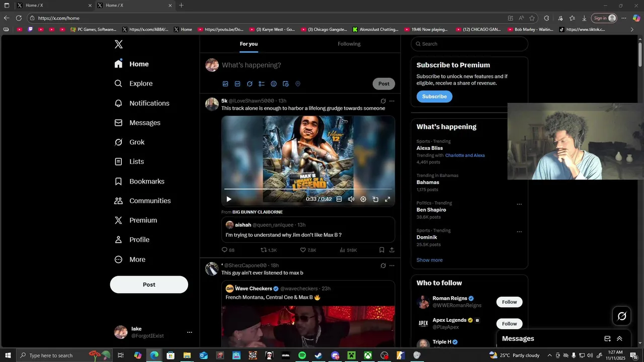Reply to the iLoveShawn5000 post (88 replies)
Image resolution: width=644 pixels, height=362 pixels.
228,250
